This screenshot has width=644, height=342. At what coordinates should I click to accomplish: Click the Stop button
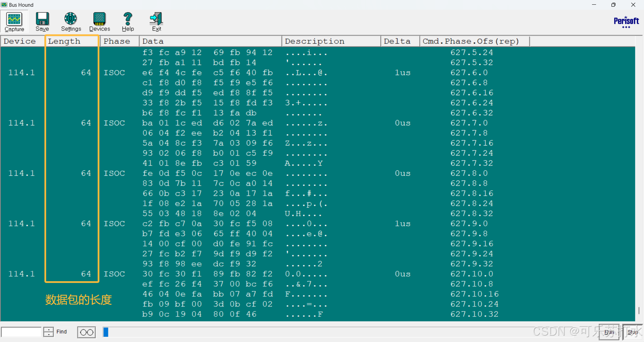click(633, 332)
